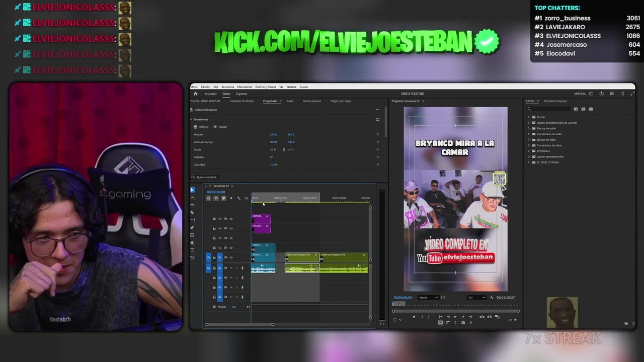644x362 pixels.
Task: Toggle Linked Selection button in timeline
Action: pyautogui.click(x=224, y=198)
